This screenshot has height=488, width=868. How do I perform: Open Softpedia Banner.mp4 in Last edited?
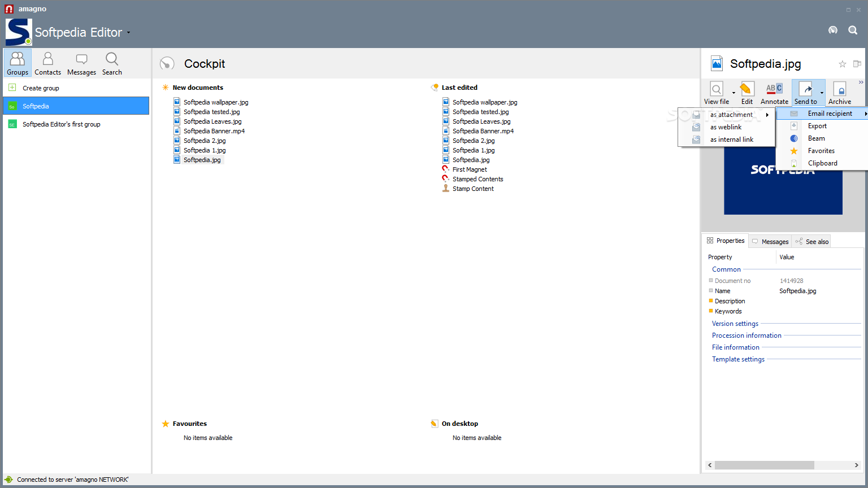[483, 131]
